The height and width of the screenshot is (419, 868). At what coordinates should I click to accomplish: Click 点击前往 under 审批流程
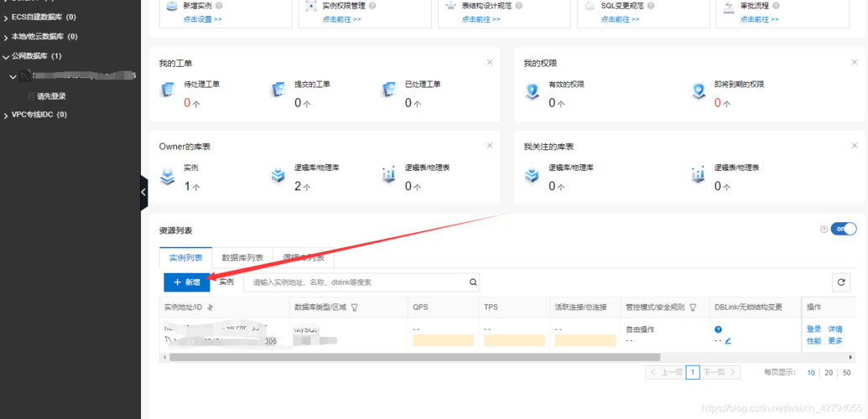(x=760, y=19)
